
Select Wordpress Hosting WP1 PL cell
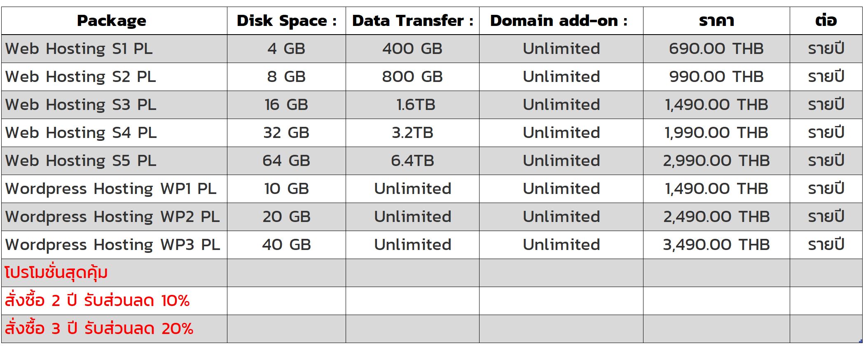tap(114, 189)
